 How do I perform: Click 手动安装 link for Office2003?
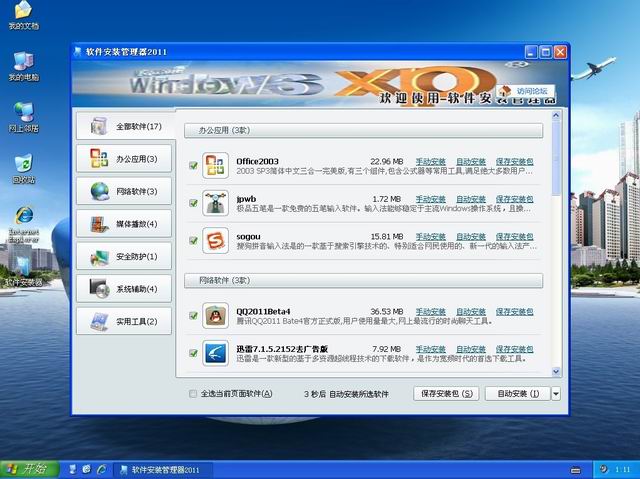coord(431,162)
